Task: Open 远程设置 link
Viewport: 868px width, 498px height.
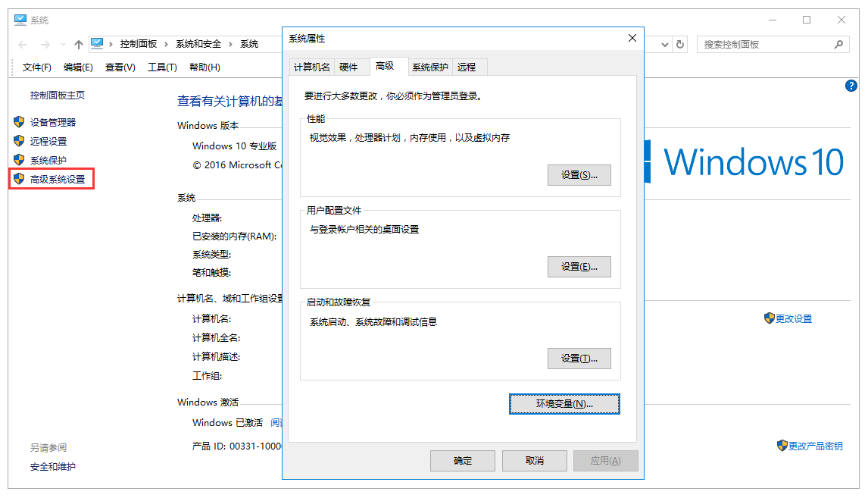Action: [48, 141]
